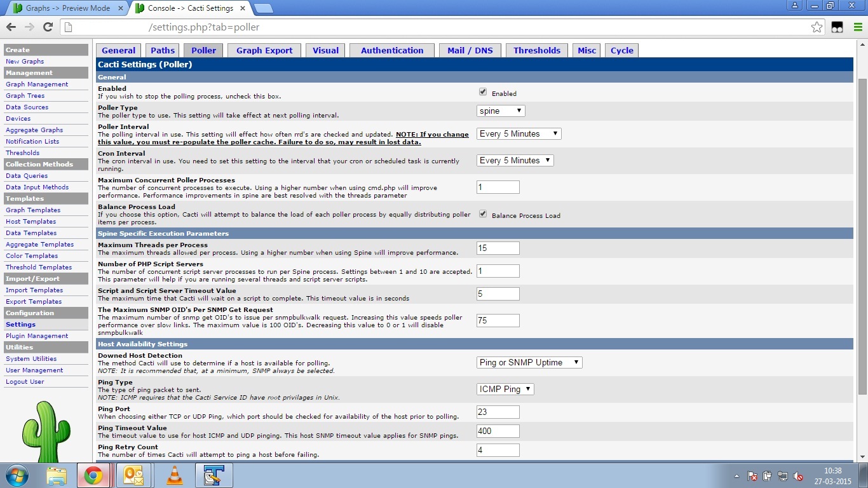Open Threshold Templates link

coord(39,268)
